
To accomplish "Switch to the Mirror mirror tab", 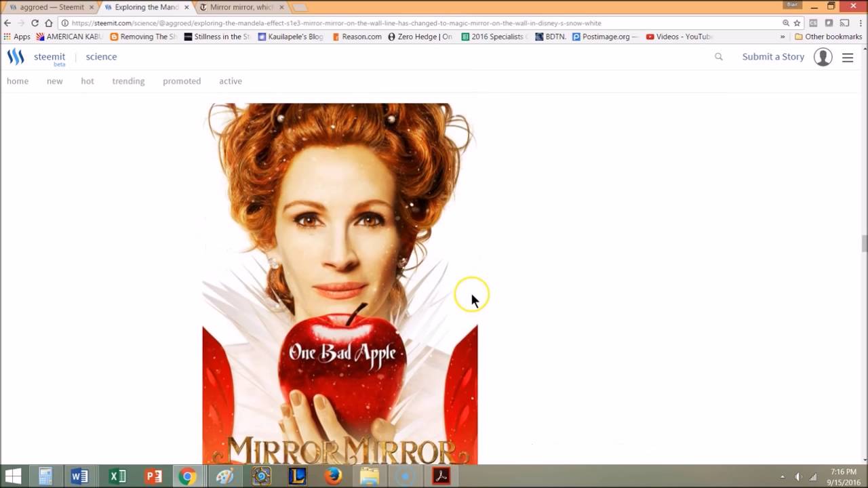I will 241,7.
